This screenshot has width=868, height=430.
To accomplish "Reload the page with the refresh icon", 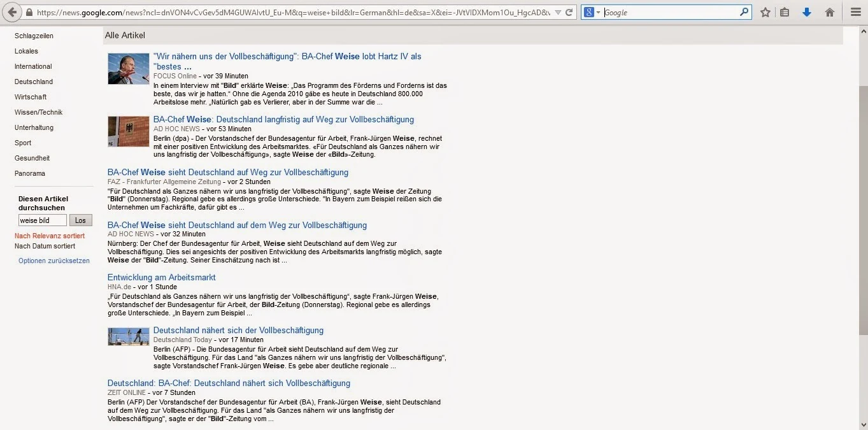I will (x=569, y=12).
